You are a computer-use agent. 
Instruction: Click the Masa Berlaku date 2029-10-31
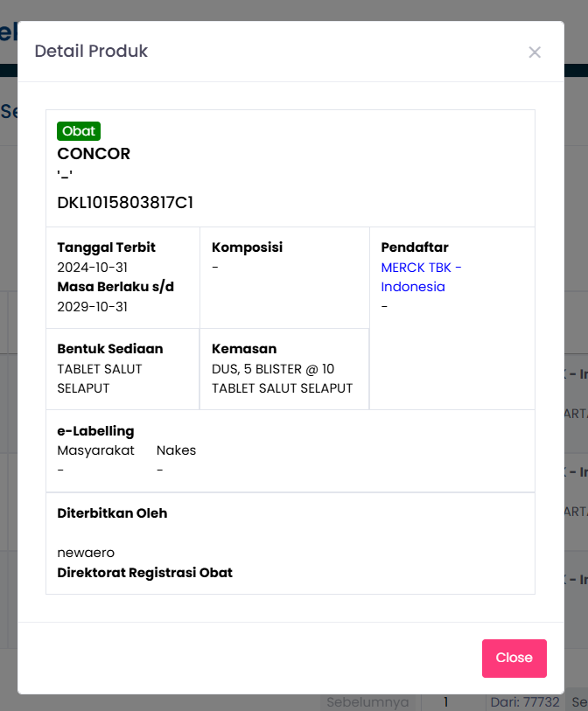click(x=93, y=307)
